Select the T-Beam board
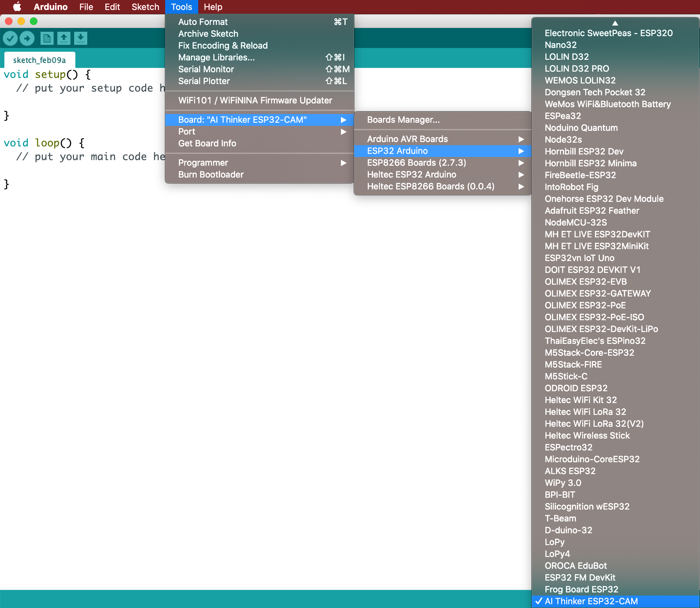Image resolution: width=700 pixels, height=608 pixels. click(x=616, y=518)
